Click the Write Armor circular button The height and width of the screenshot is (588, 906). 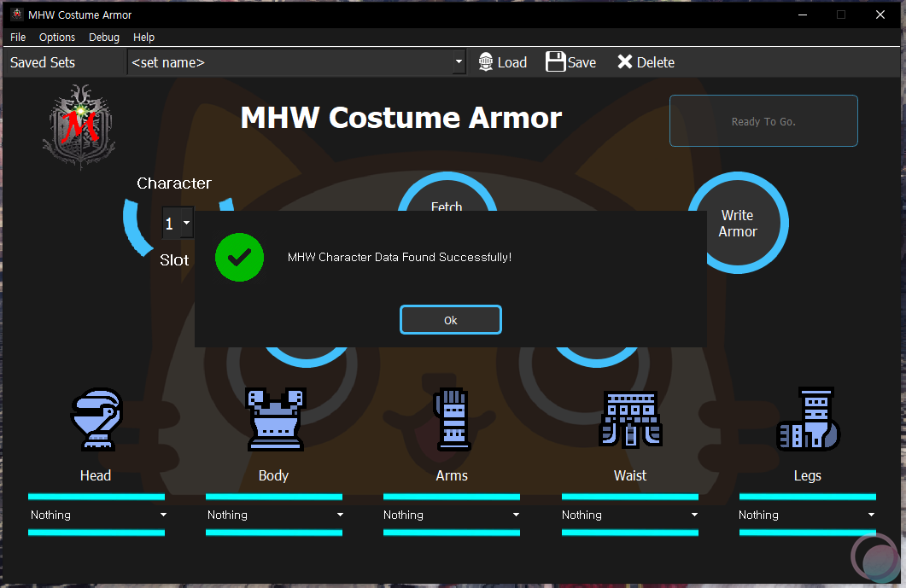pyautogui.click(x=738, y=223)
